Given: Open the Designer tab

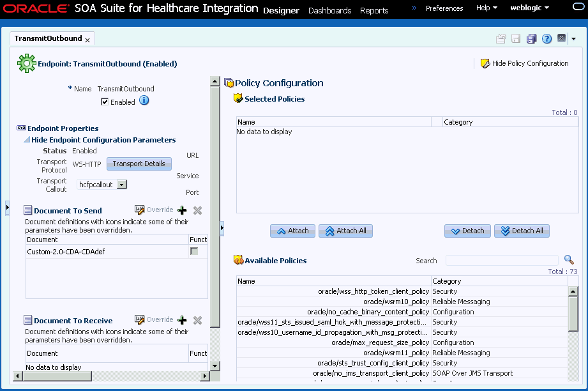Looking at the screenshot, I should pos(282,10).
